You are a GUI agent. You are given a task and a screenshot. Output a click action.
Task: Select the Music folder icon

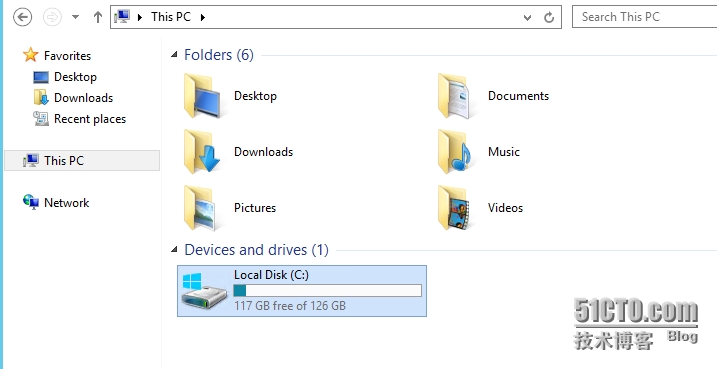[454, 152]
